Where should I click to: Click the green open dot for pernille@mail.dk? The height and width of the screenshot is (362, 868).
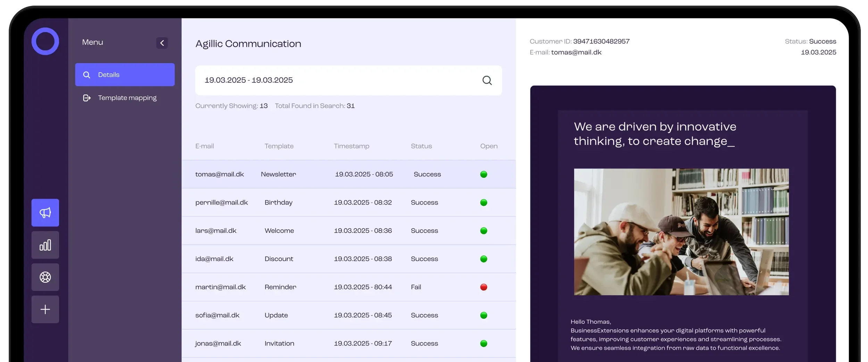pos(484,203)
